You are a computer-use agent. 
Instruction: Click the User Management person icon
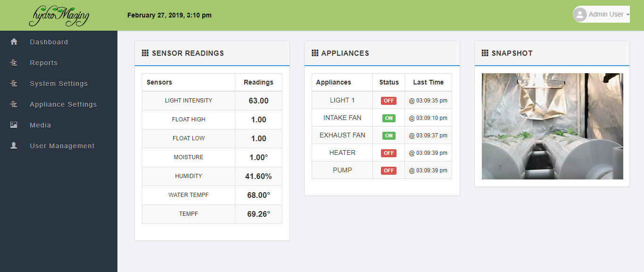tap(14, 145)
